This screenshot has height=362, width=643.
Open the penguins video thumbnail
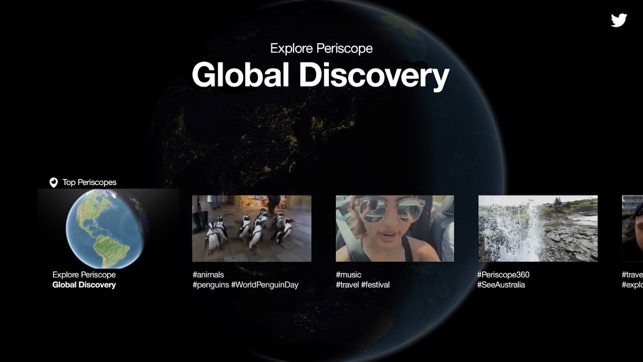pos(252,228)
